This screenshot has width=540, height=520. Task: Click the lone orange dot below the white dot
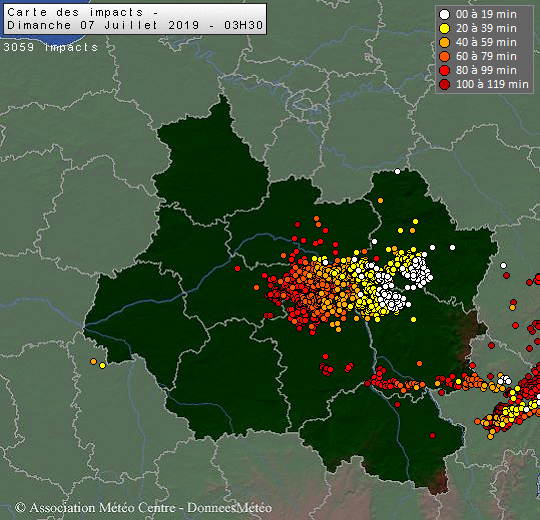[380, 200]
